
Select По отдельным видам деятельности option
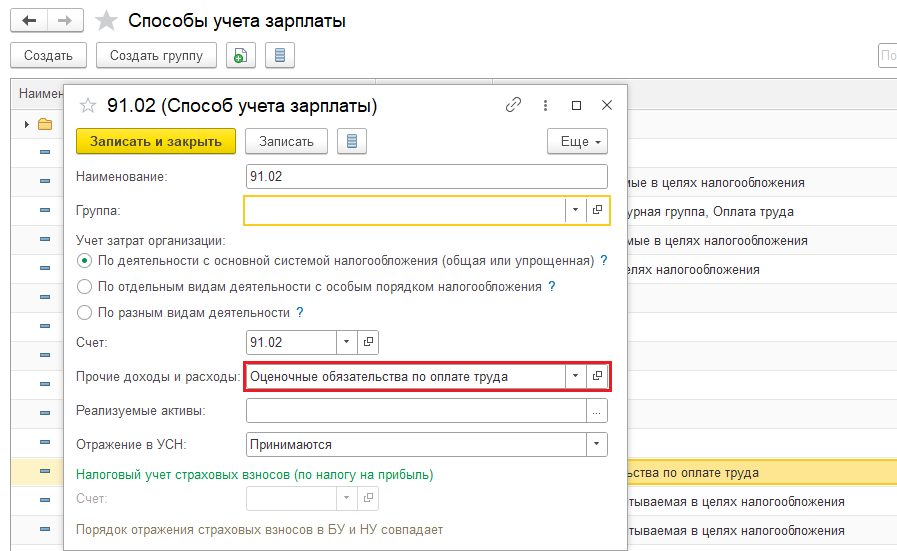pyautogui.click(x=84, y=286)
